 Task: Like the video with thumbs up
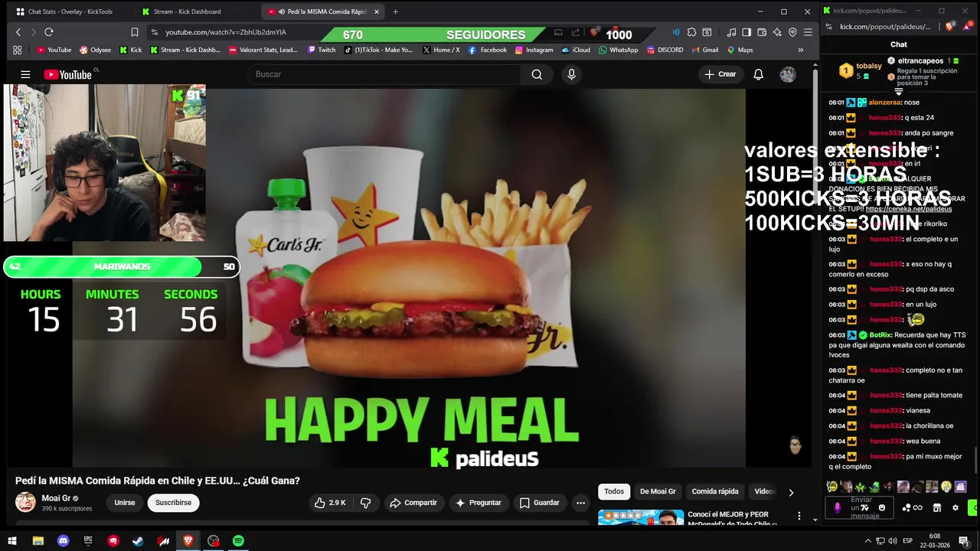[330, 503]
